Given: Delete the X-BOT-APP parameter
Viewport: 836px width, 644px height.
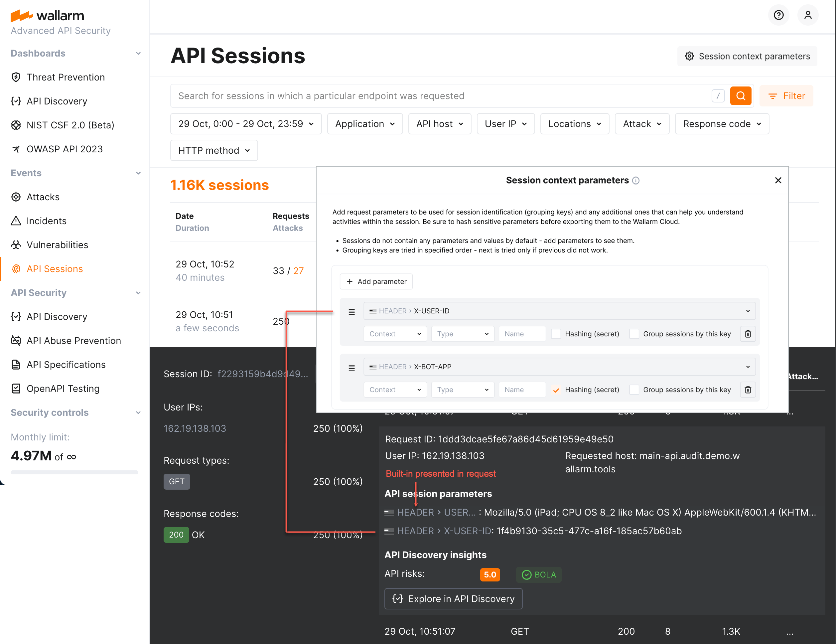Looking at the screenshot, I should coord(747,390).
